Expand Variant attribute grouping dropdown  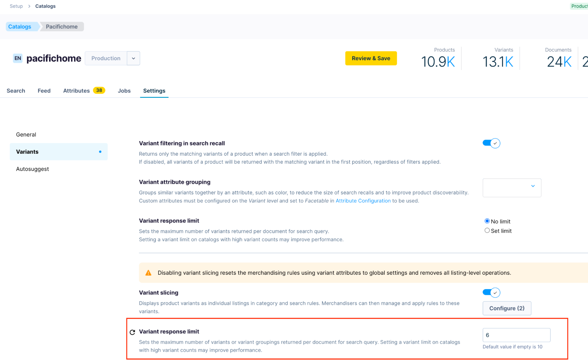[x=512, y=188]
